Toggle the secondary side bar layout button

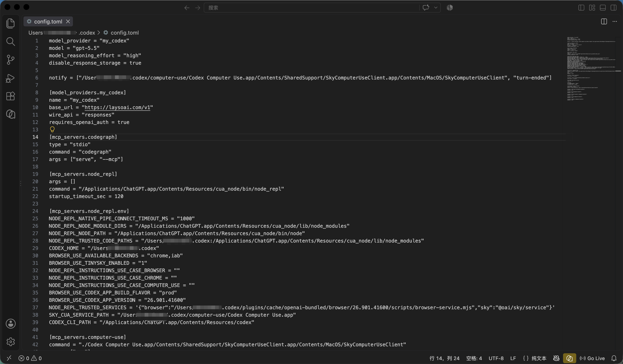coord(613,8)
